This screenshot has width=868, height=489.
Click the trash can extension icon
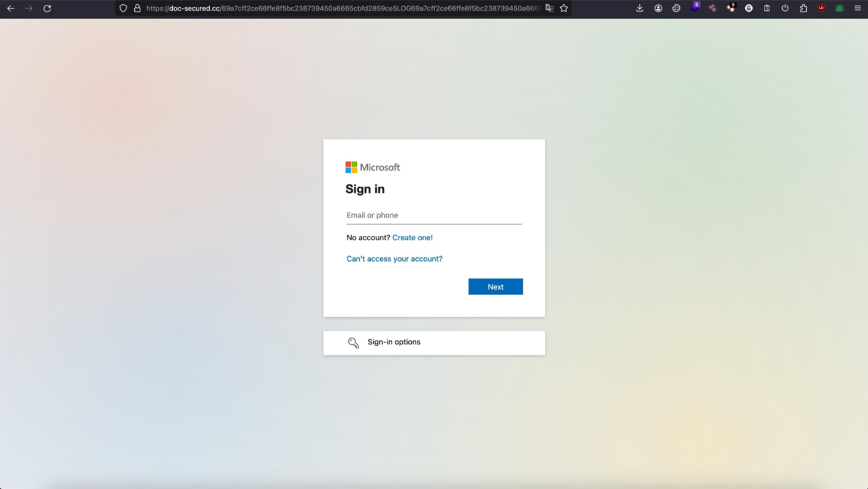coord(767,9)
